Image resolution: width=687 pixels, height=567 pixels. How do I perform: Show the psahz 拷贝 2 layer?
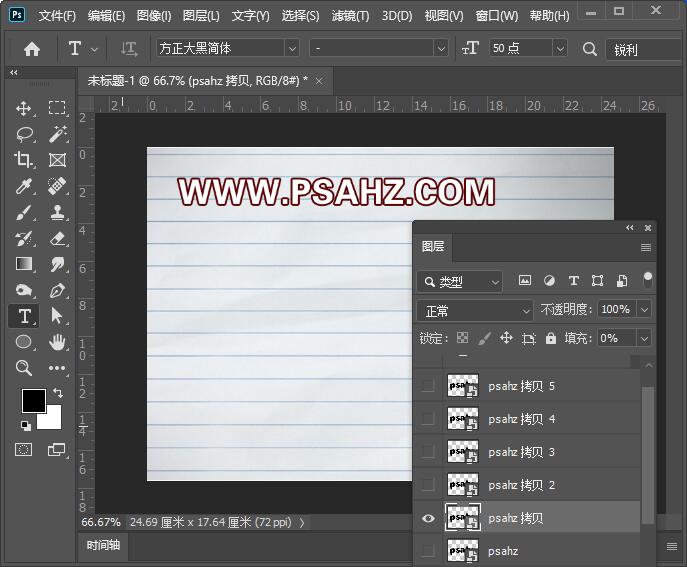point(428,485)
